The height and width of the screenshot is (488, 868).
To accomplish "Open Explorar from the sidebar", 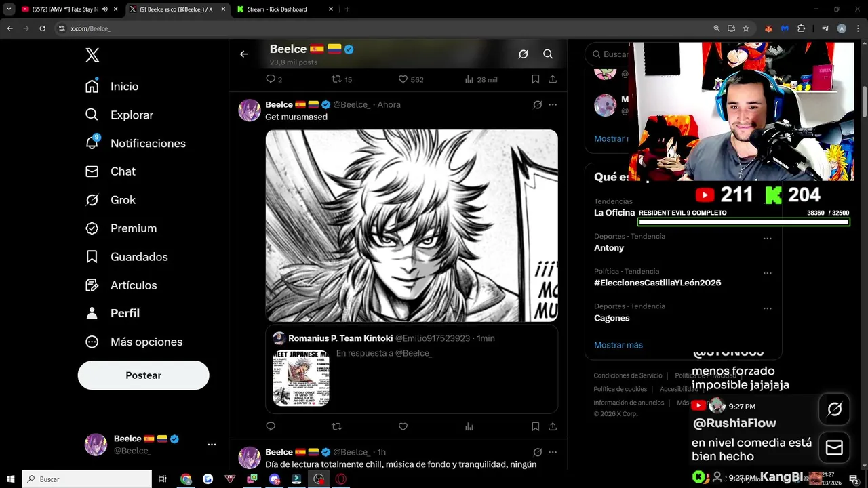I will pos(119,115).
